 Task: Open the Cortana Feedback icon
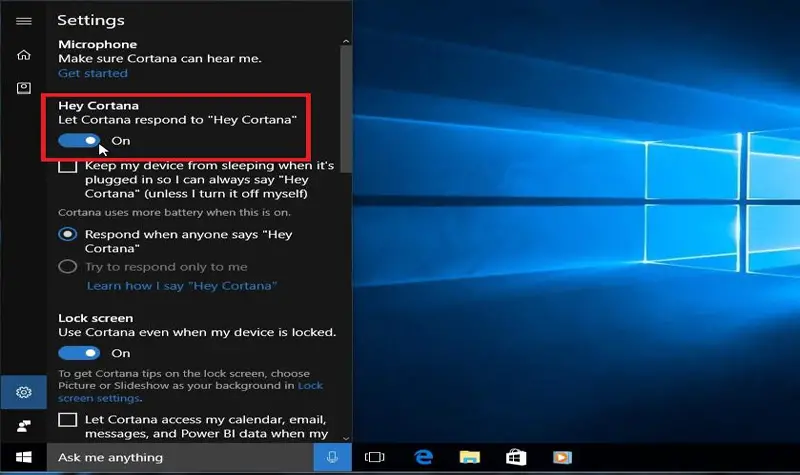[23, 426]
